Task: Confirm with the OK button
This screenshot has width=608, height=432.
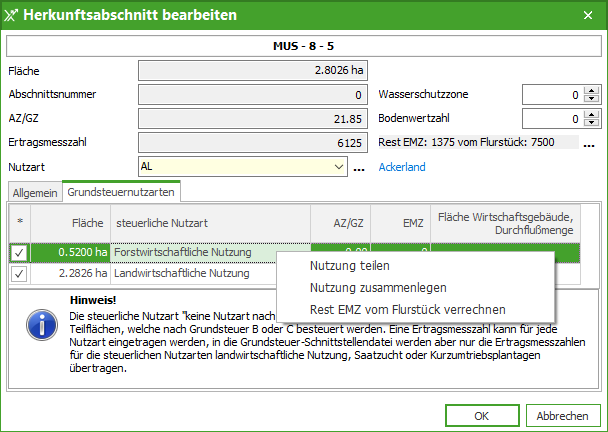Action: [x=482, y=416]
